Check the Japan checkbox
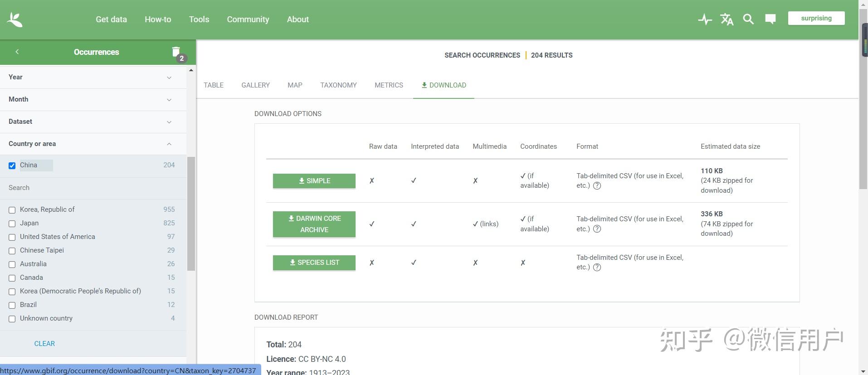Screen dimensions: 868x375 (x=12, y=224)
